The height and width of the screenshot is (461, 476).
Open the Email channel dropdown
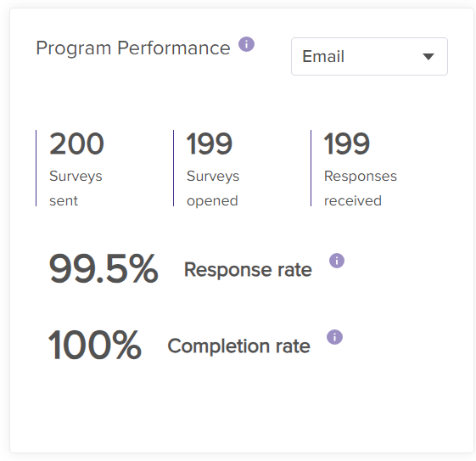(x=369, y=57)
